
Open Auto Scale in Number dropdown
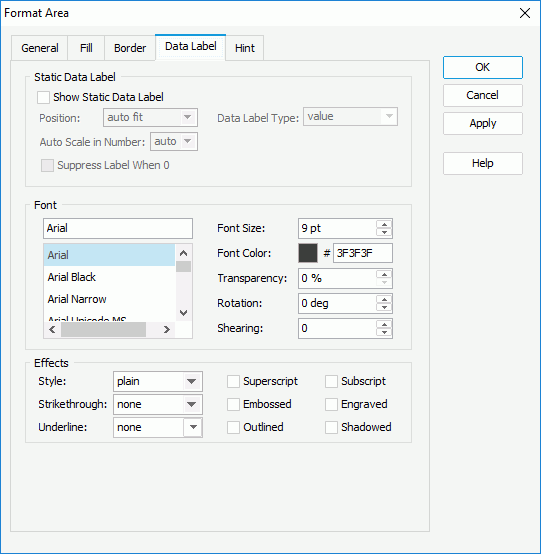tap(174, 142)
